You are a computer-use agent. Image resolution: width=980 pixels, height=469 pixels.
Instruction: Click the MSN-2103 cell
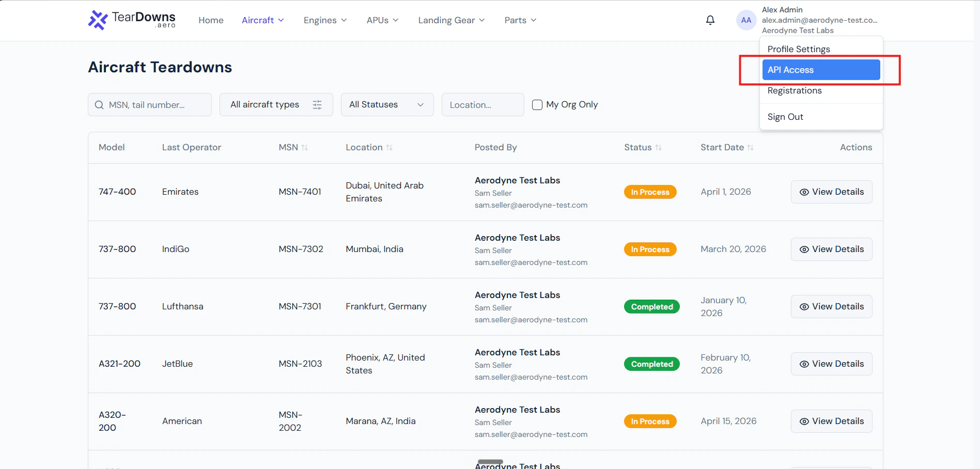click(300, 364)
